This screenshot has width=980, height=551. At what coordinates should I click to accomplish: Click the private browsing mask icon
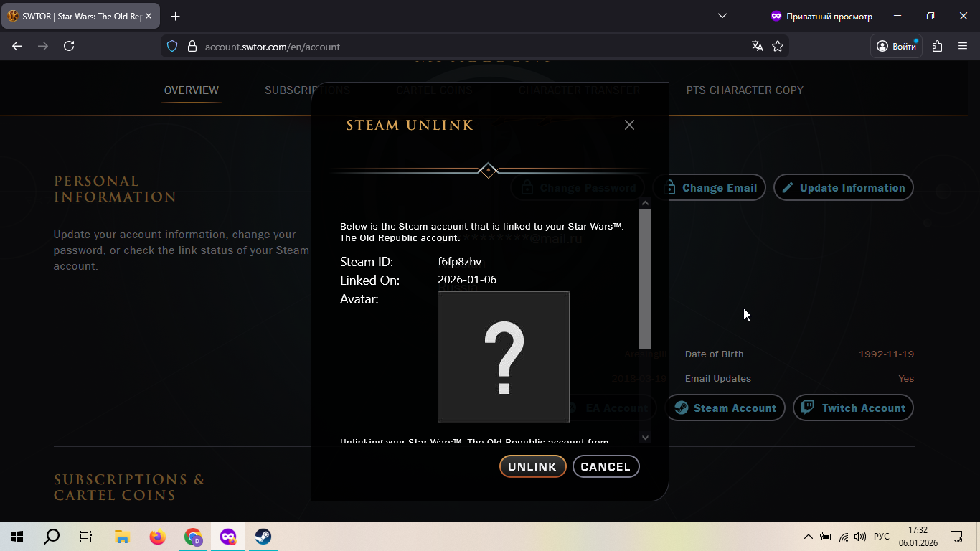[x=776, y=16]
